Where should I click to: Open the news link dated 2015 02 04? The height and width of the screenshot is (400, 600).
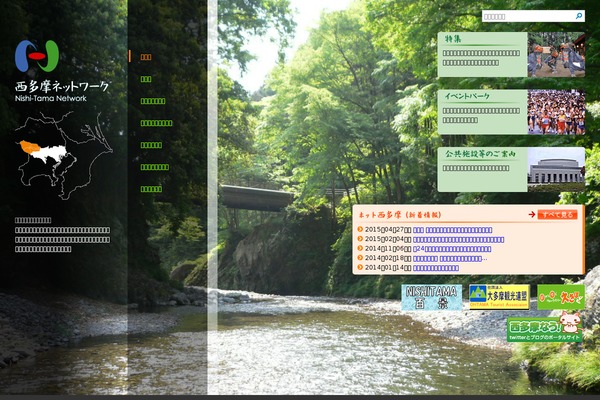tap(458, 239)
